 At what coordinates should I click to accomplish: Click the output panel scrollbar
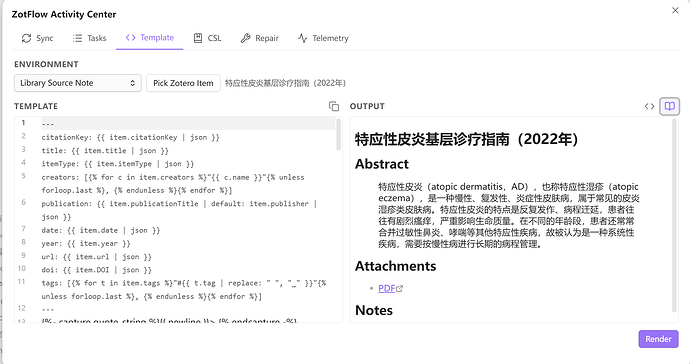(675, 216)
